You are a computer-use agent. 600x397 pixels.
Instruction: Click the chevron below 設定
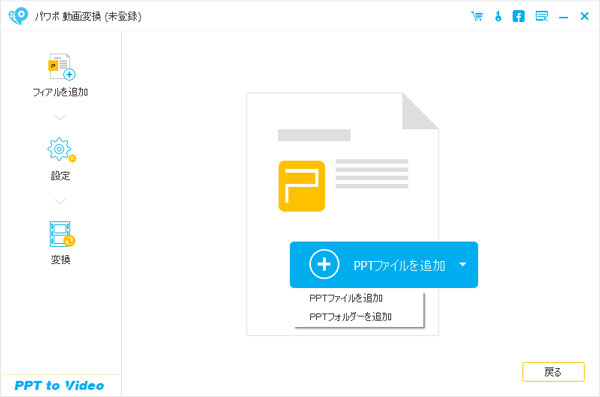[x=60, y=201]
